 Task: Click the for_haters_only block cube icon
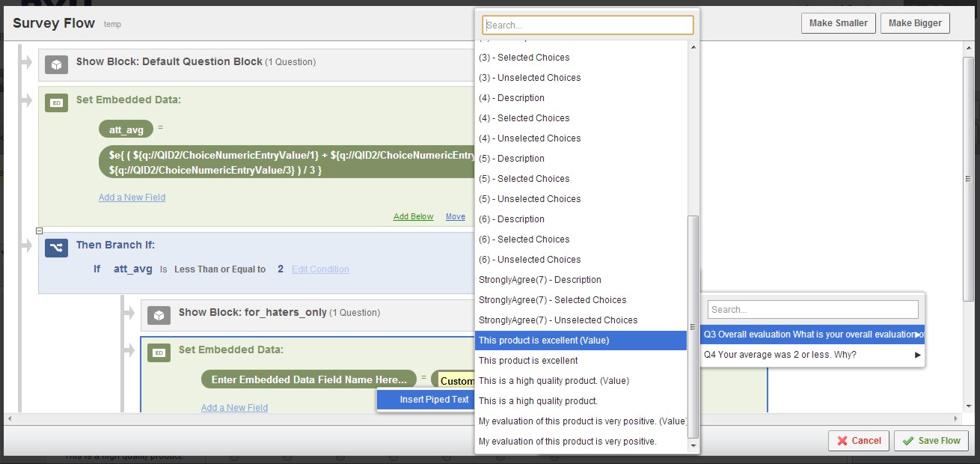pyautogui.click(x=159, y=316)
